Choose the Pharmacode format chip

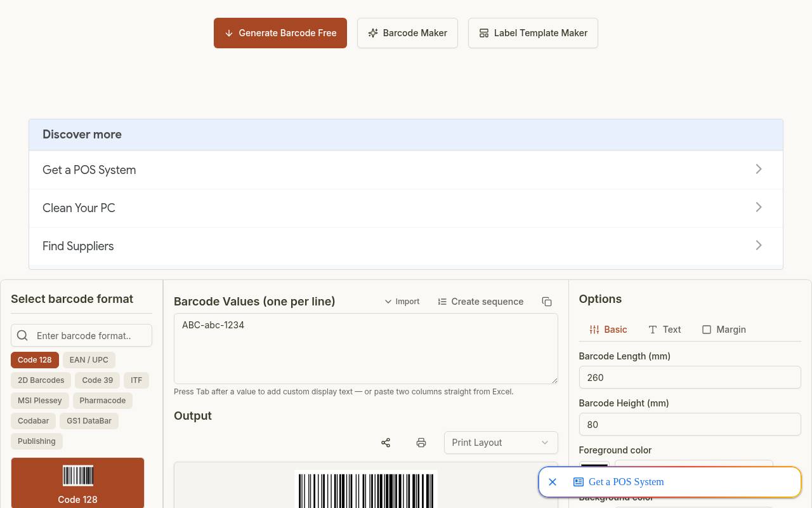click(x=103, y=401)
